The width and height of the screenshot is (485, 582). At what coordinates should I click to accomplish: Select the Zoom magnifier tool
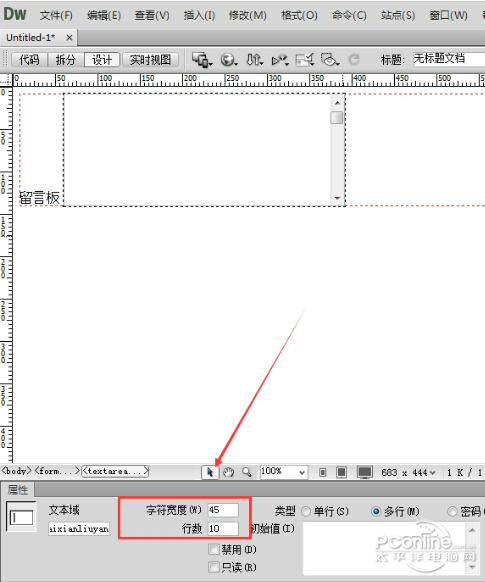[247, 472]
